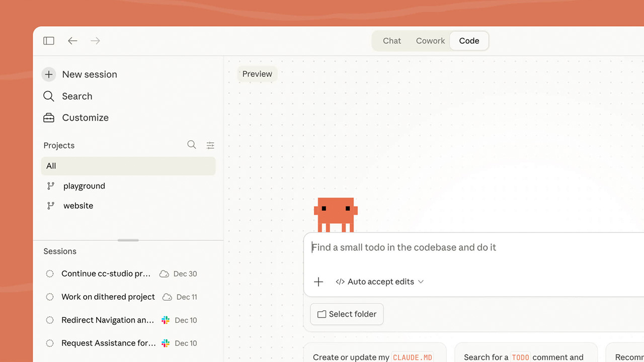Click the forward navigation arrow
Image resolution: width=644 pixels, height=362 pixels.
coord(95,41)
